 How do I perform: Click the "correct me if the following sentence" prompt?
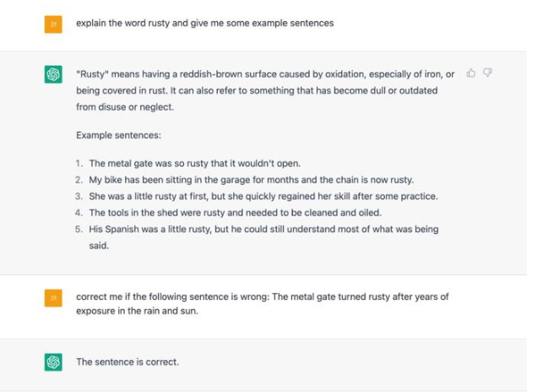coord(262,297)
